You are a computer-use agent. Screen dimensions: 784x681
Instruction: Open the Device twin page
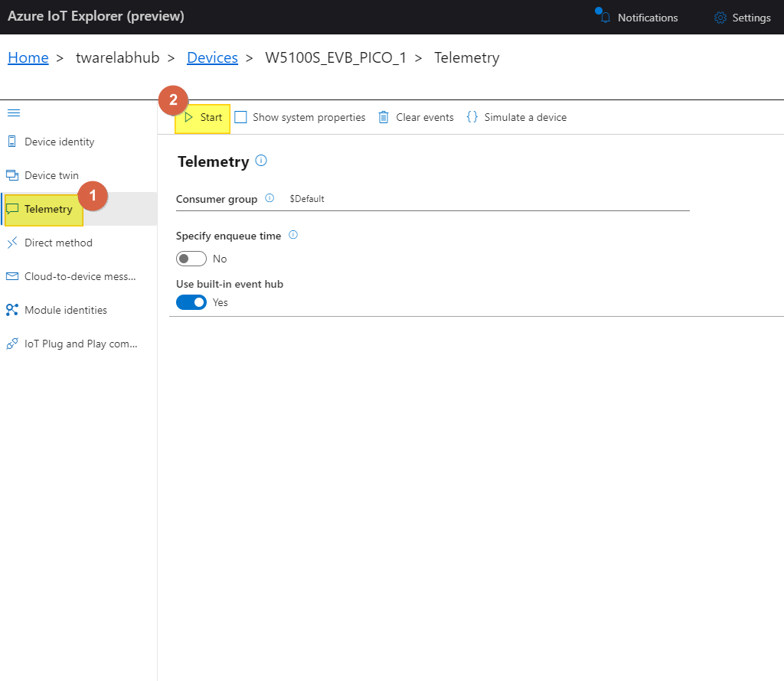[x=79, y=175]
